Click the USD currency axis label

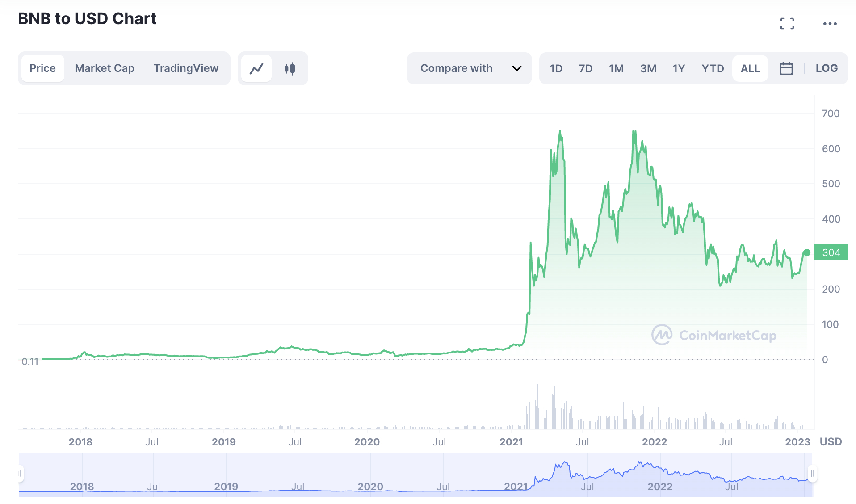tap(831, 442)
